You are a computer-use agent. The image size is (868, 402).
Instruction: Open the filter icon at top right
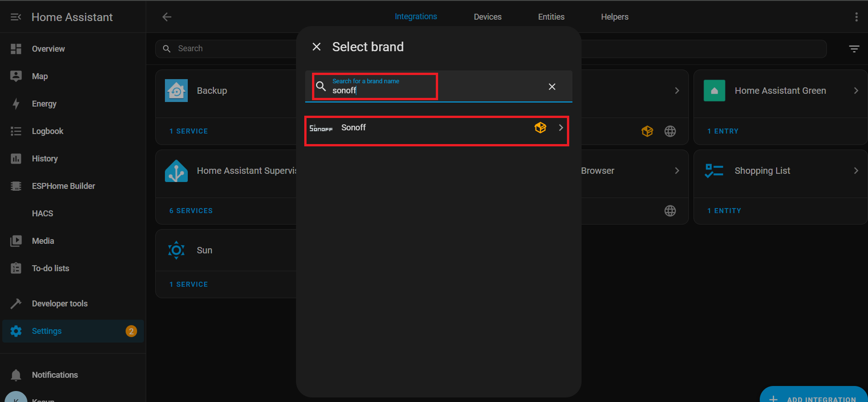[x=854, y=48]
